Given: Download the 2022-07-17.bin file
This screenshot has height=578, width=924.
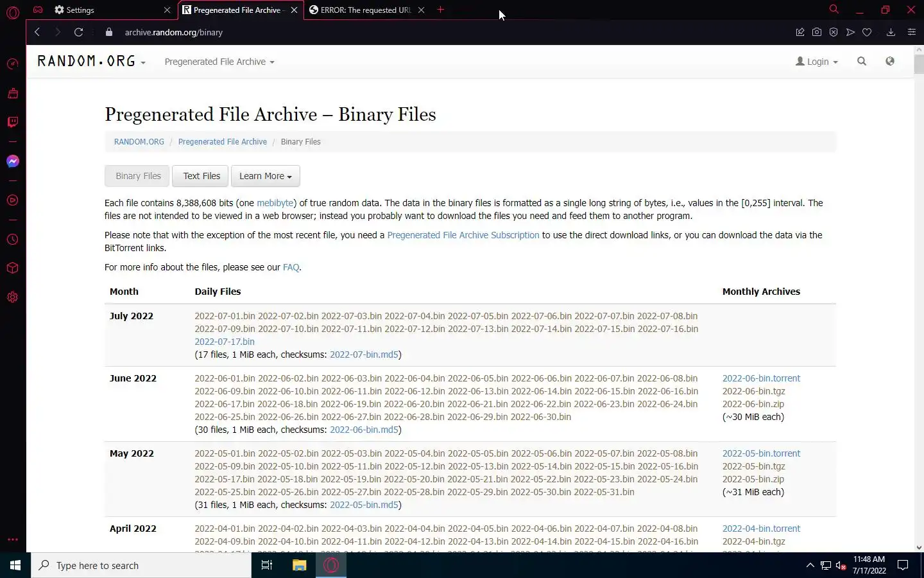Looking at the screenshot, I should point(225,342).
